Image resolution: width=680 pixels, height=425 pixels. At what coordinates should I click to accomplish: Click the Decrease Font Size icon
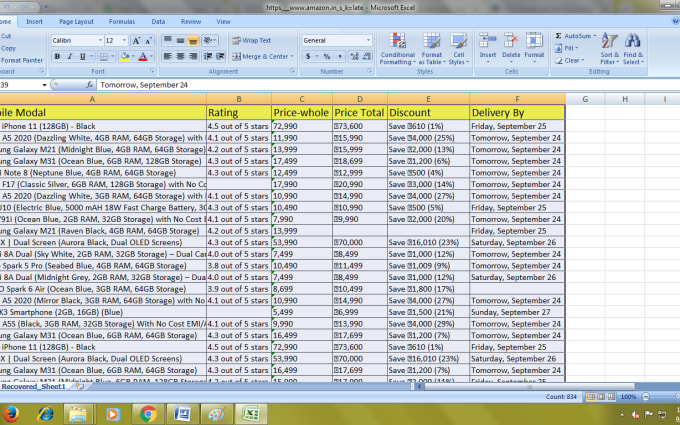(x=148, y=40)
